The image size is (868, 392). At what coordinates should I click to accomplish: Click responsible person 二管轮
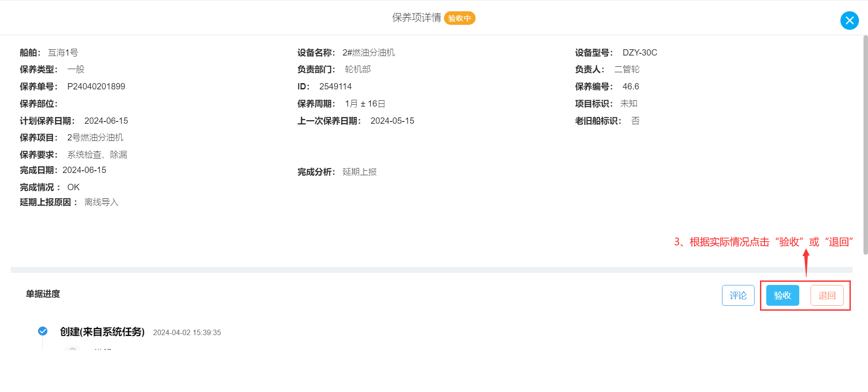[627, 69]
